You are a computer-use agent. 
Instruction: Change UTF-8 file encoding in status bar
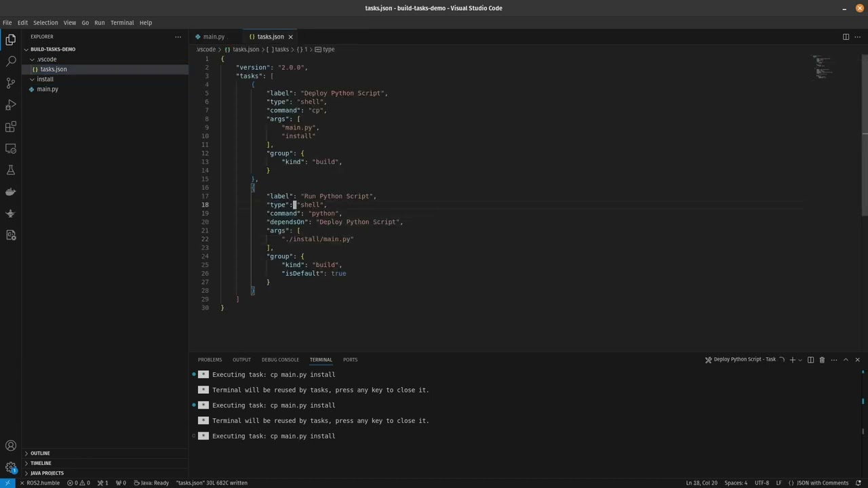[762, 483]
